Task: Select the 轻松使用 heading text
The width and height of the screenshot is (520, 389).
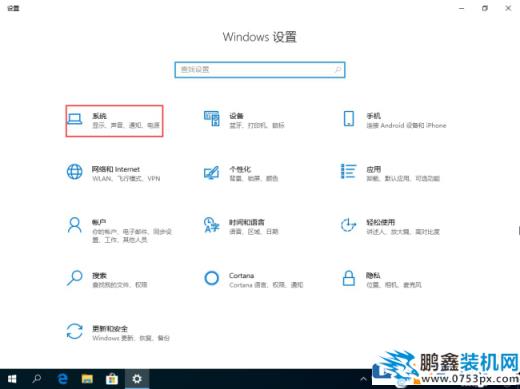Action: (x=380, y=222)
